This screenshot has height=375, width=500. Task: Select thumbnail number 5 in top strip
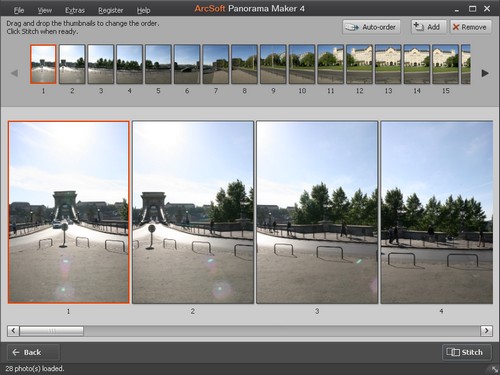(x=158, y=64)
